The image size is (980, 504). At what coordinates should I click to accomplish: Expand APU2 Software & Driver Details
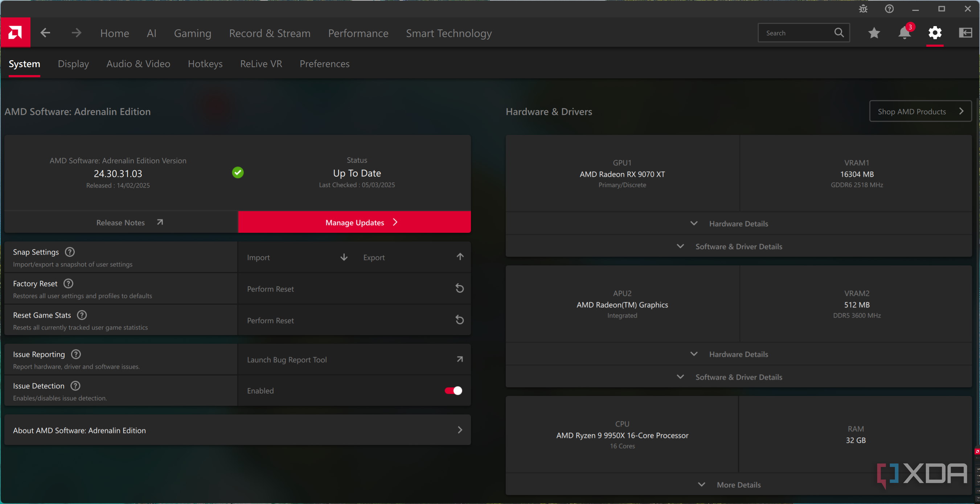[738, 377]
